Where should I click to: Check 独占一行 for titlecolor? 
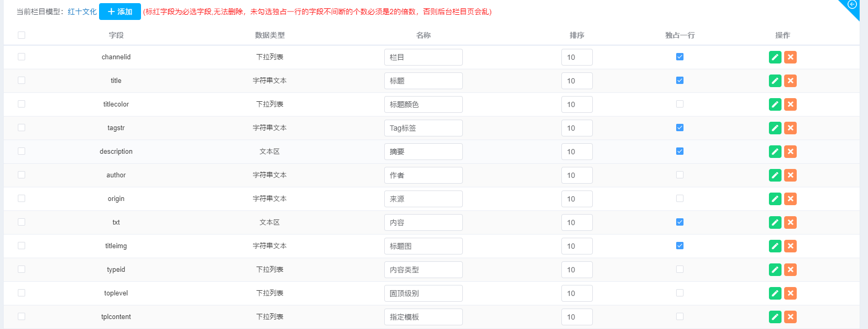click(680, 104)
